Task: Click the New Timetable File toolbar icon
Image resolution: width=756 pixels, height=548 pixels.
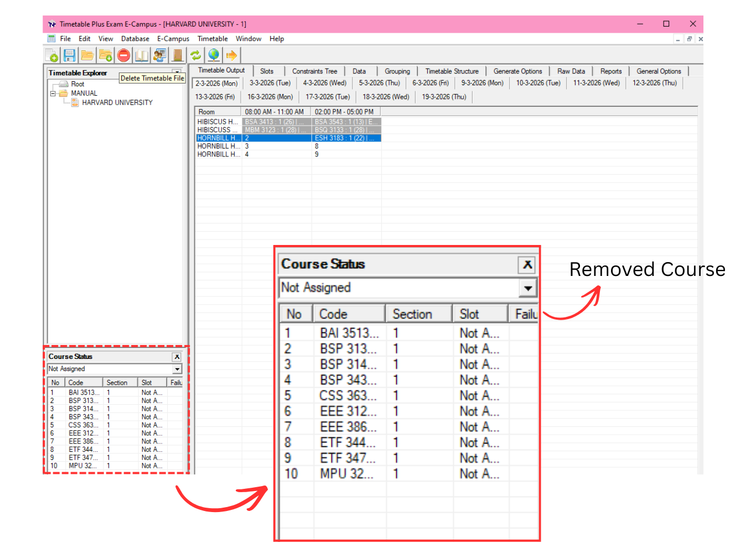Action: 52,55
